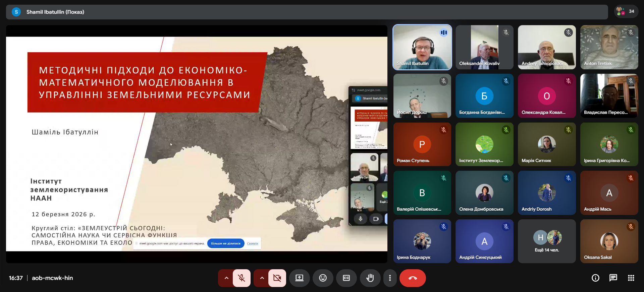Select Shamil Ibatullin's video tile
Viewport: 644px width, 292px height.
click(x=422, y=47)
